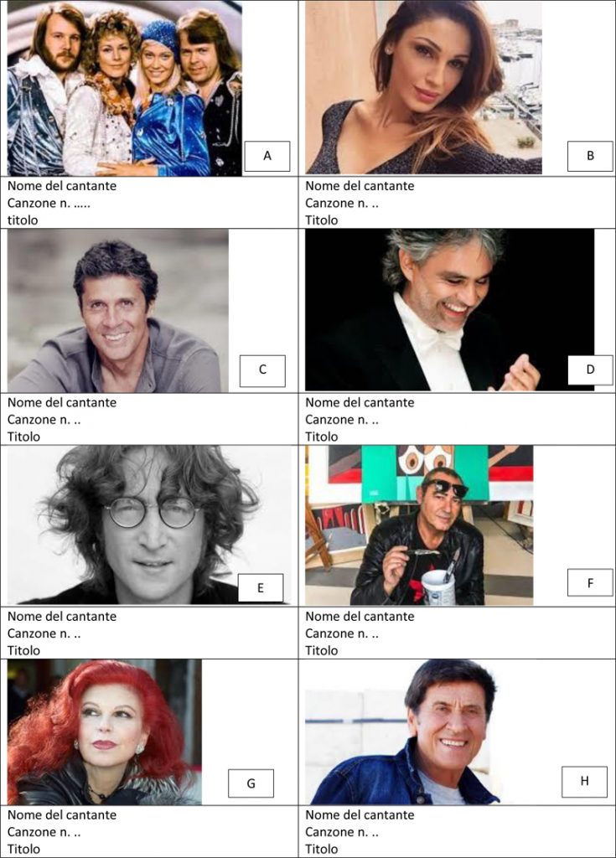This screenshot has height=858, width=616.
Task: Click the letter D label box
Action: (x=590, y=370)
